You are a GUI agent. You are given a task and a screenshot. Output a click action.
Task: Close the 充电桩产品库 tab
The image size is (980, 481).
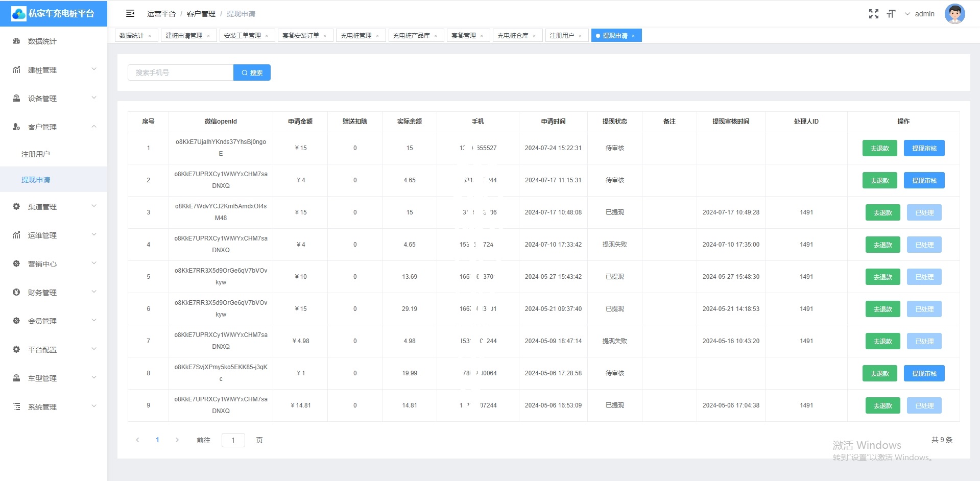tap(436, 36)
